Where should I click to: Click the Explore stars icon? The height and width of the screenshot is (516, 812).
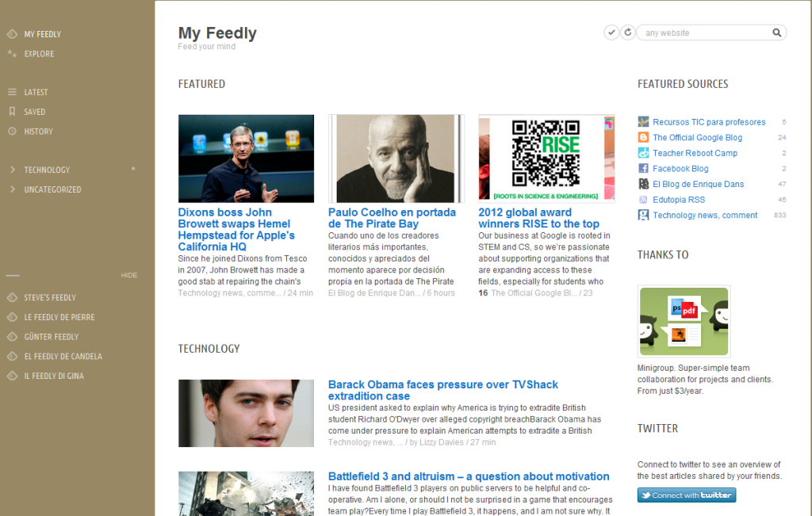(13, 54)
